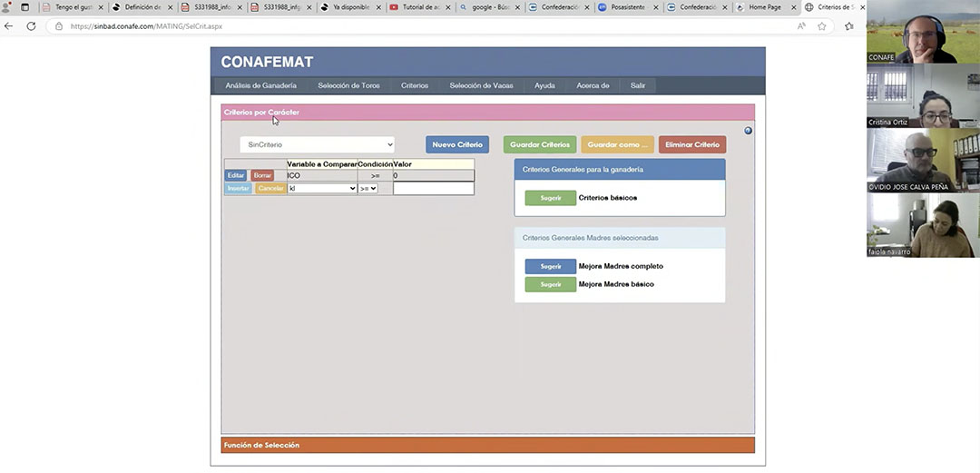Click the Guardar como button

618,144
